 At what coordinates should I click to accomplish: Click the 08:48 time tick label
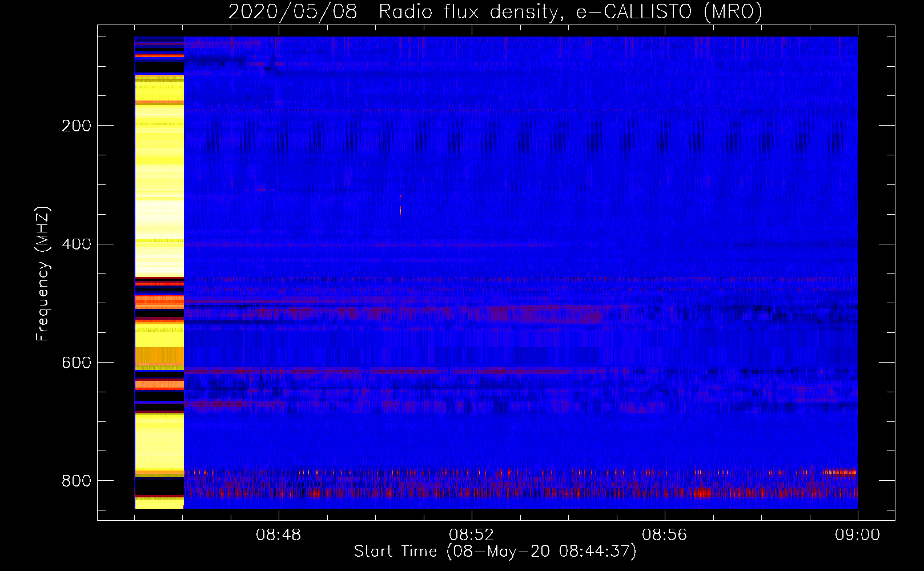point(279,535)
